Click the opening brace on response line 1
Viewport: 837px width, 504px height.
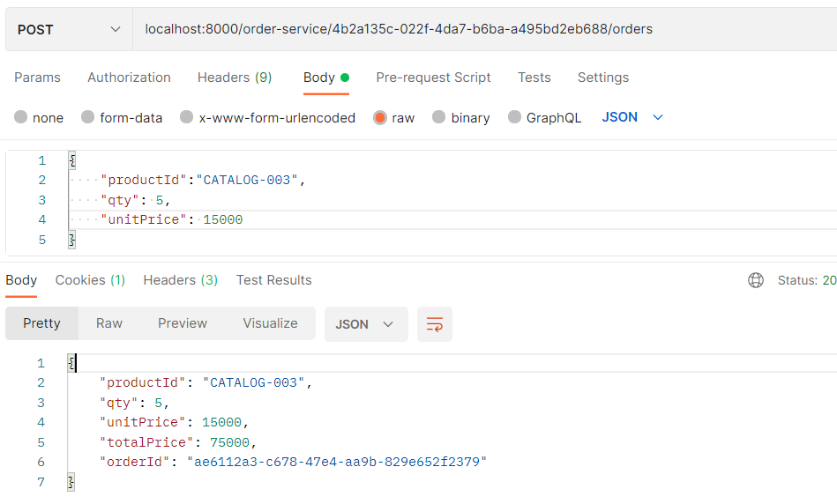[71, 363]
